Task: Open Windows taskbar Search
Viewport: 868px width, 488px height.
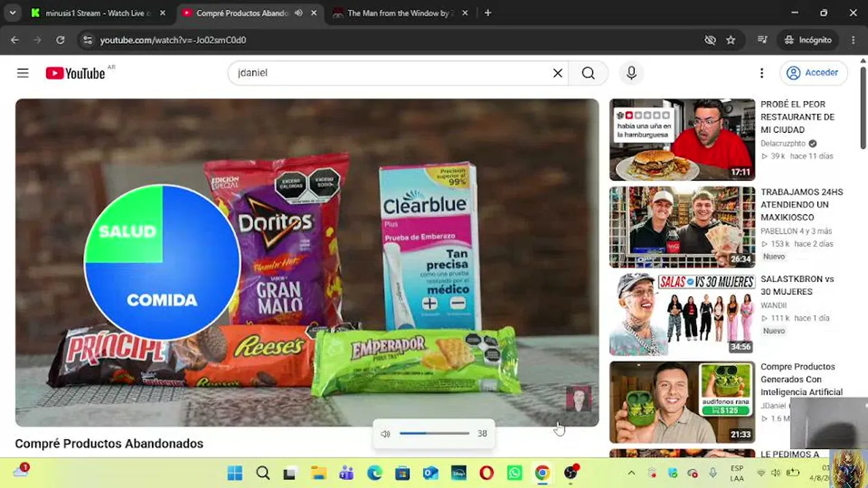Action: (x=263, y=473)
